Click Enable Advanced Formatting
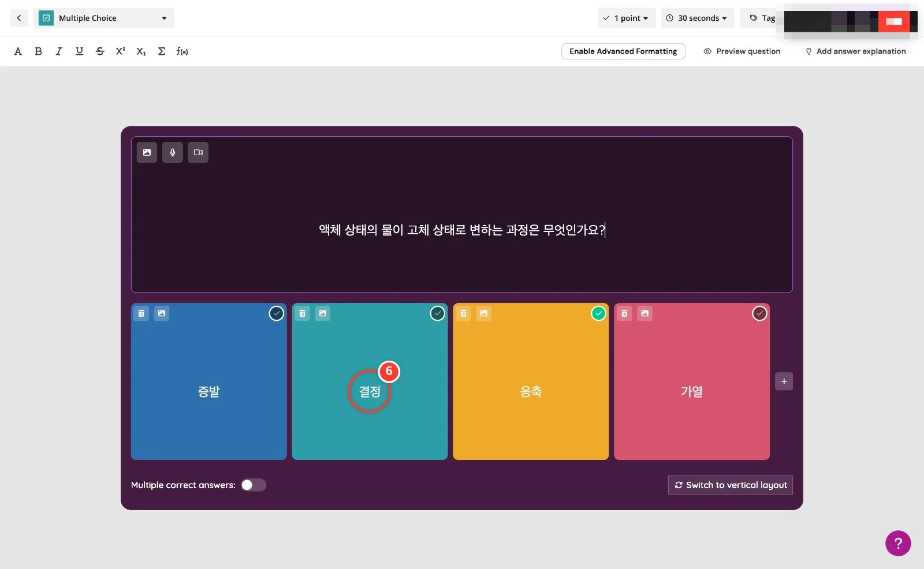This screenshot has width=924, height=569. click(623, 51)
